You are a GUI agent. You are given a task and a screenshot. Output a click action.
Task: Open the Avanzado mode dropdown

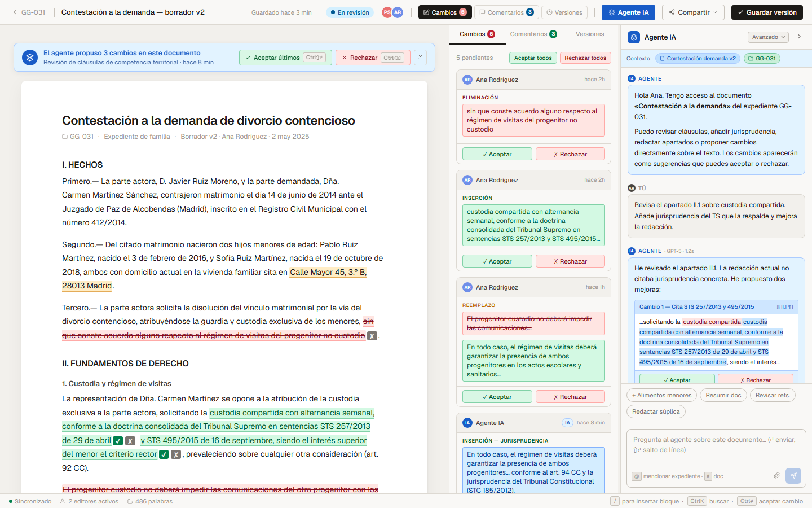pos(768,37)
